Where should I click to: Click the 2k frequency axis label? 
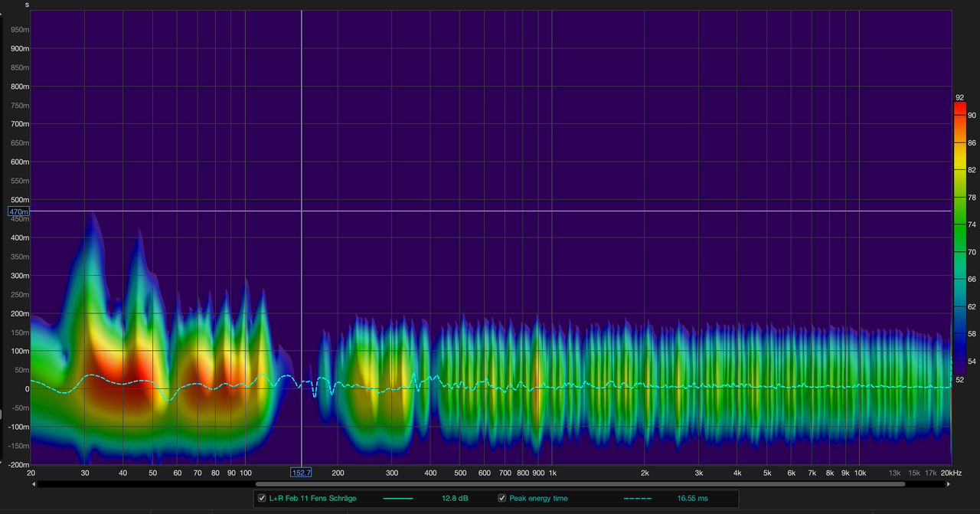645,473
